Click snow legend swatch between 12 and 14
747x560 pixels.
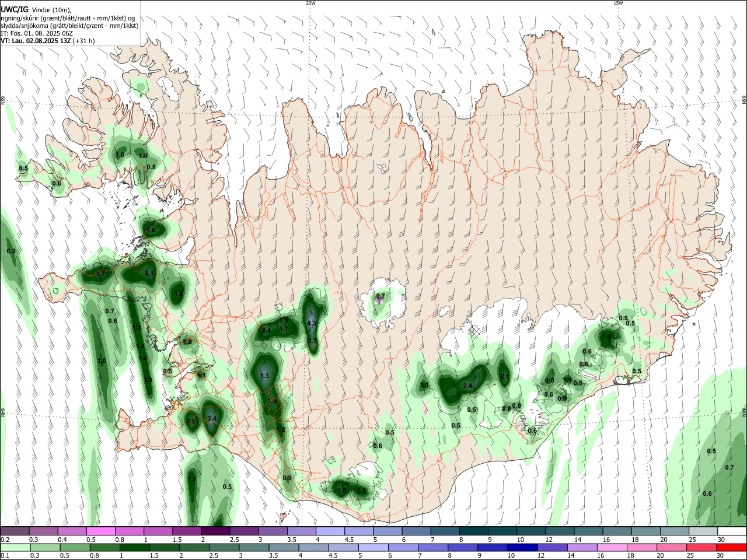560,531
